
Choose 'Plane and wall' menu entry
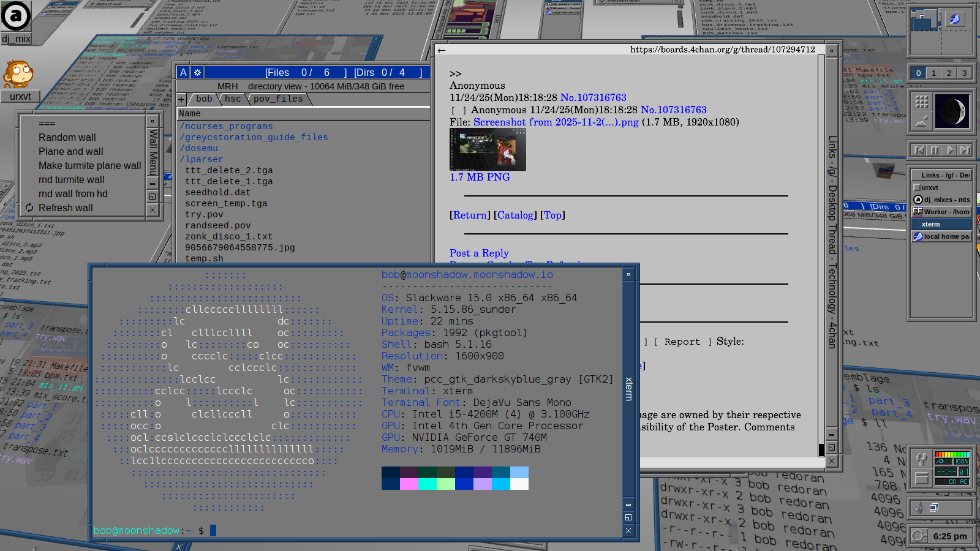click(71, 152)
